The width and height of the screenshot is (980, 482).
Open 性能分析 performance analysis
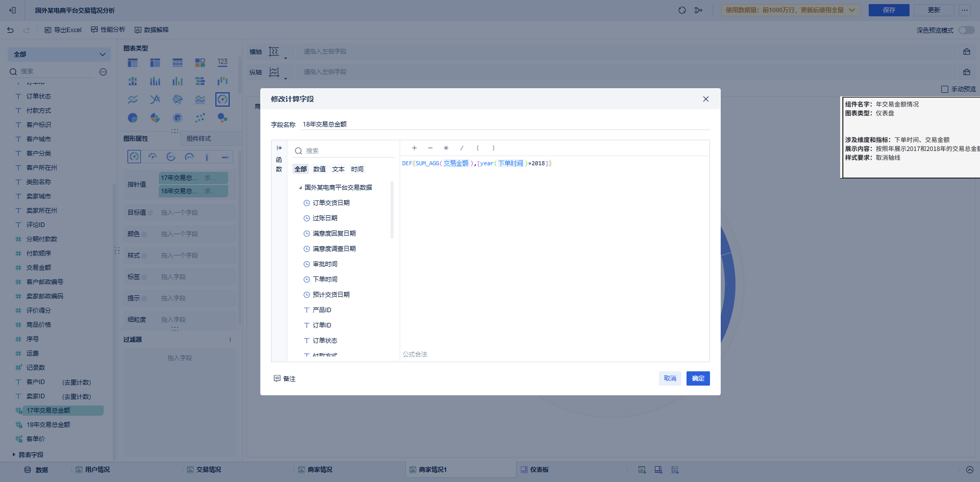coord(108,30)
